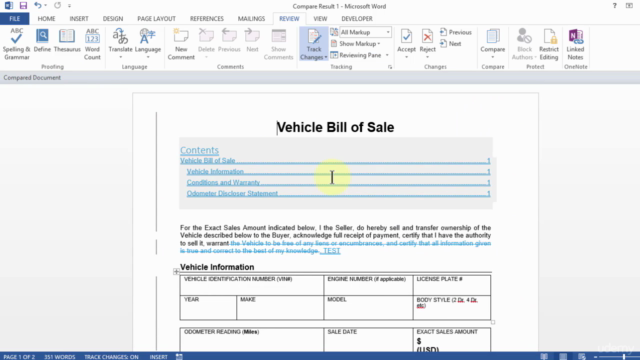Show the Word Count dialog
The height and width of the screenshot is (360, 640).
click(x=92, y=44)
